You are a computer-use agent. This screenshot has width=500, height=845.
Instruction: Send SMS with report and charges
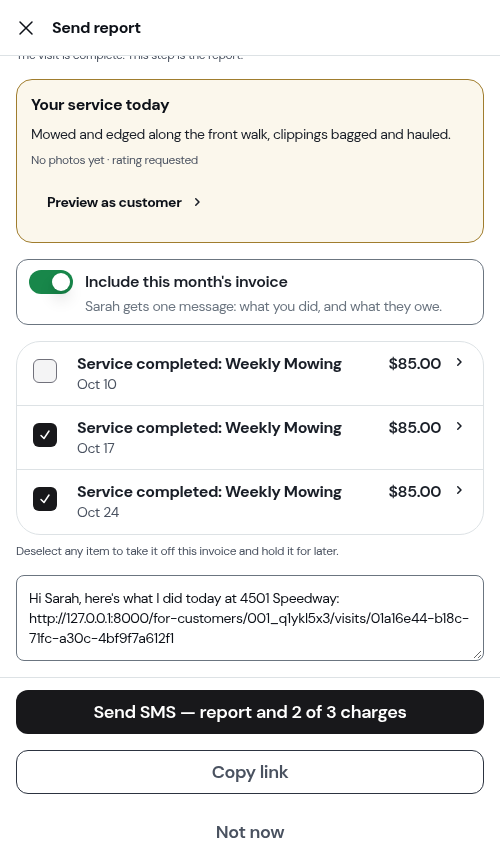coord(250,712)
